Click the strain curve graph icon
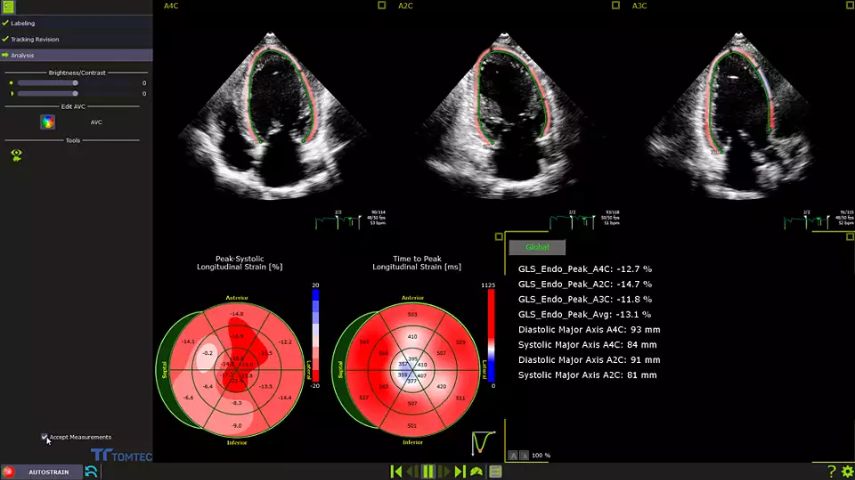The height and width of the screenshot is (480, 855). point(483,441)
